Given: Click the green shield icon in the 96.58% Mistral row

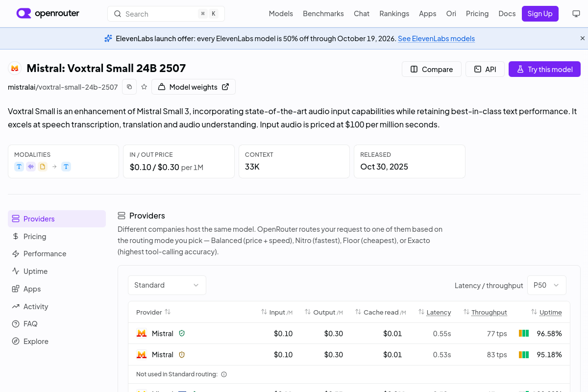Looking at the screenshot, I should (x=182, y=333).
